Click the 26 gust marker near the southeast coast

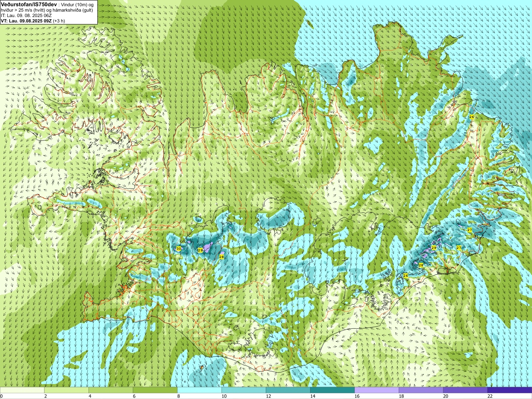(x=406, y=276)
